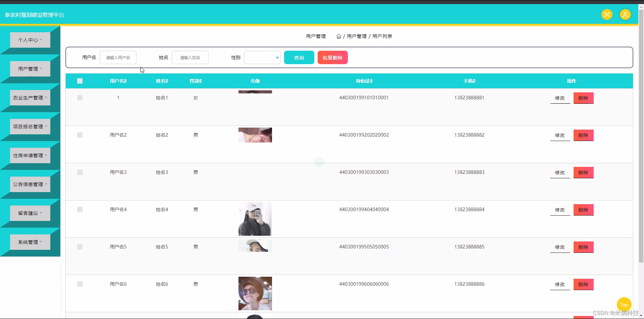Select phone number 13823888882

(469, 135)
